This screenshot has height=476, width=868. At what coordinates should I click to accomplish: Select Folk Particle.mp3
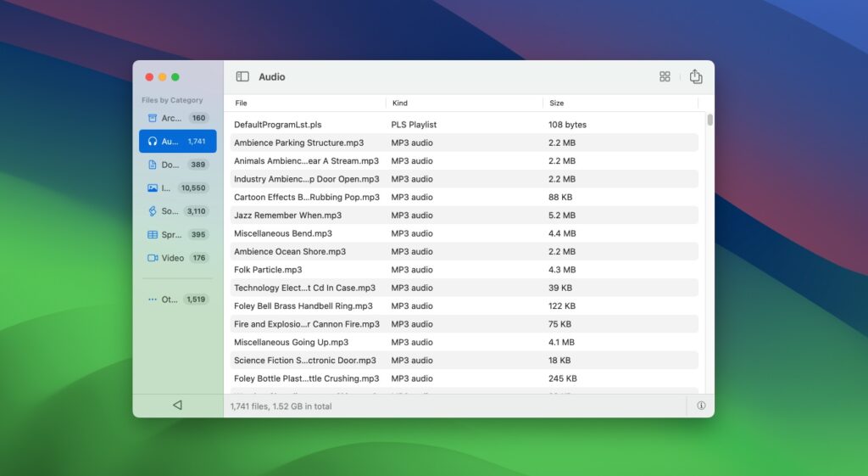point(268,270)
